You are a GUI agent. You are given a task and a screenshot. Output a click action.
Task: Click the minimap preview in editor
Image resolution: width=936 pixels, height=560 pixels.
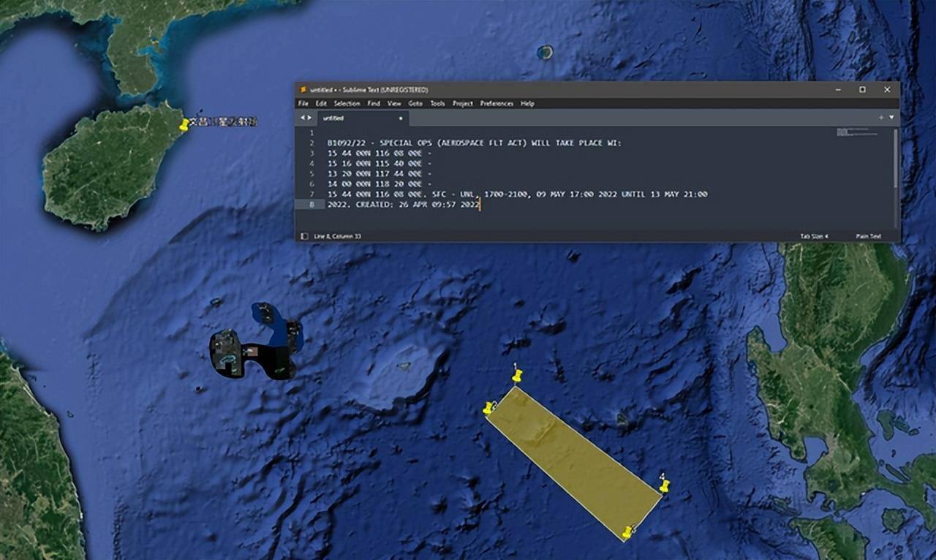pos(856,132)
